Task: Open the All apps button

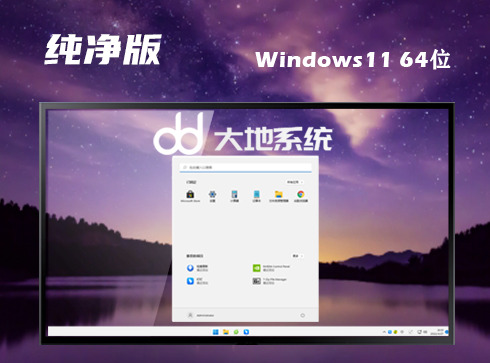Action: point(295,182)
